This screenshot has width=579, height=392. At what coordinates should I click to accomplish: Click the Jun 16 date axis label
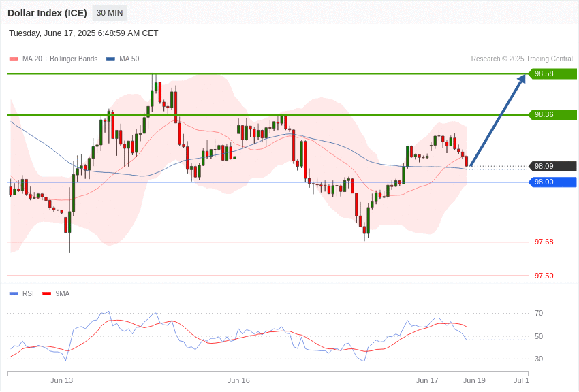point(238,380)
